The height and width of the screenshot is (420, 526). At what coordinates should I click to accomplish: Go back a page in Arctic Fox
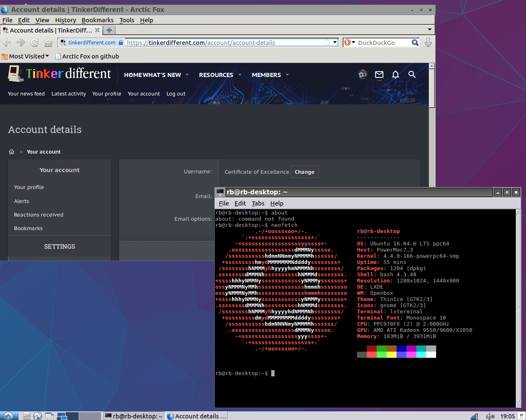pyautogui.click(x=7, y=42)
